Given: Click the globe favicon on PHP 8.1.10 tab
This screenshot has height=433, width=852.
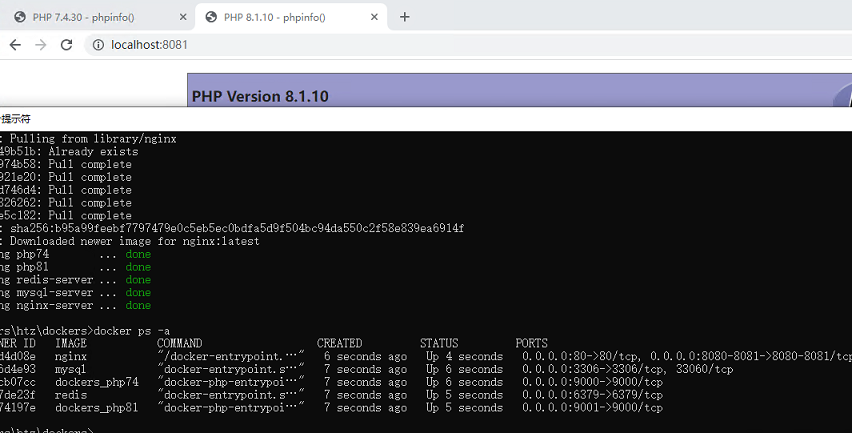Looking at the screenshot, I should (211, 17).
